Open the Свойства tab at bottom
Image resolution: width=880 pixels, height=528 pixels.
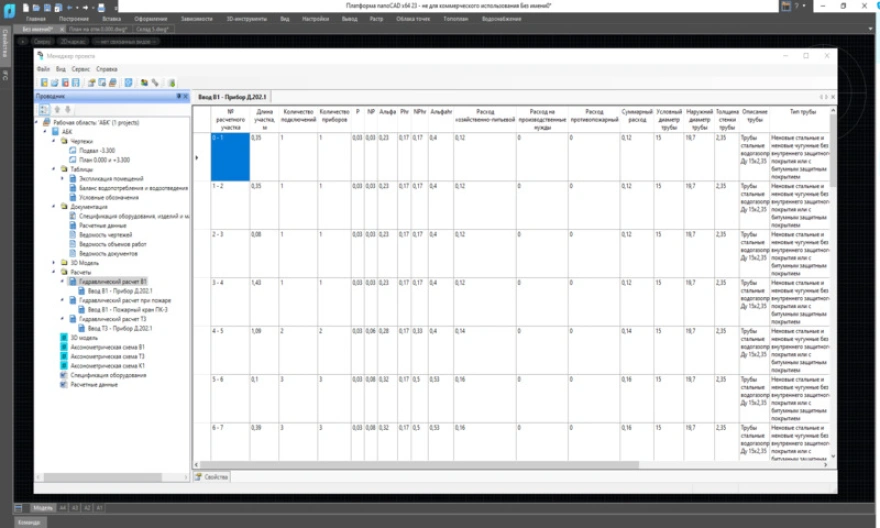pyautogui.click(x=216, y=477)
